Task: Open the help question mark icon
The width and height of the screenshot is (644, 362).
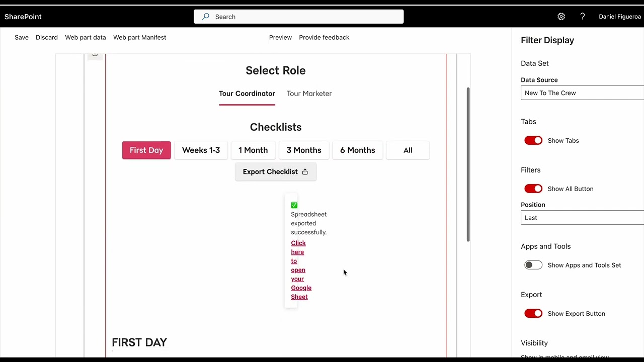Action: click(x=583, y=17)
